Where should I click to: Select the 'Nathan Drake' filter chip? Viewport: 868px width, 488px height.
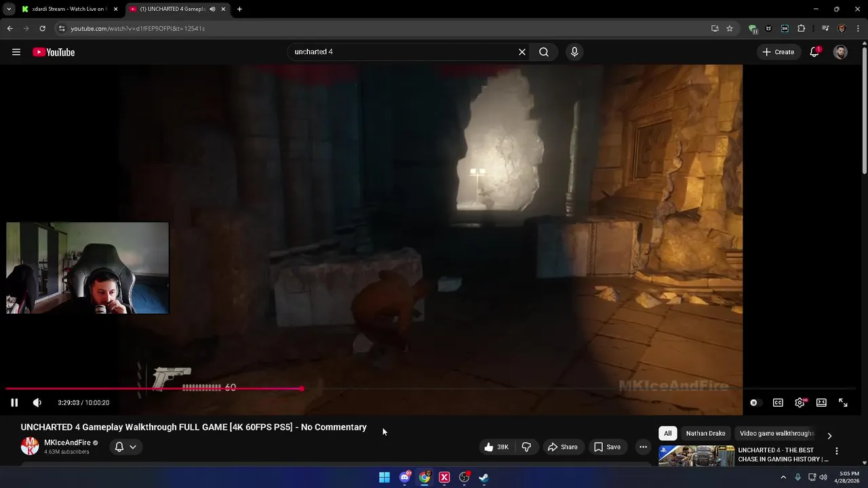pyautogui.click(x=705, y=434)
